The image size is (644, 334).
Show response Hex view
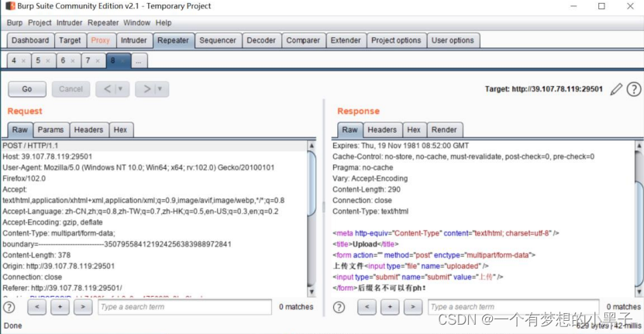click(414, 130)
